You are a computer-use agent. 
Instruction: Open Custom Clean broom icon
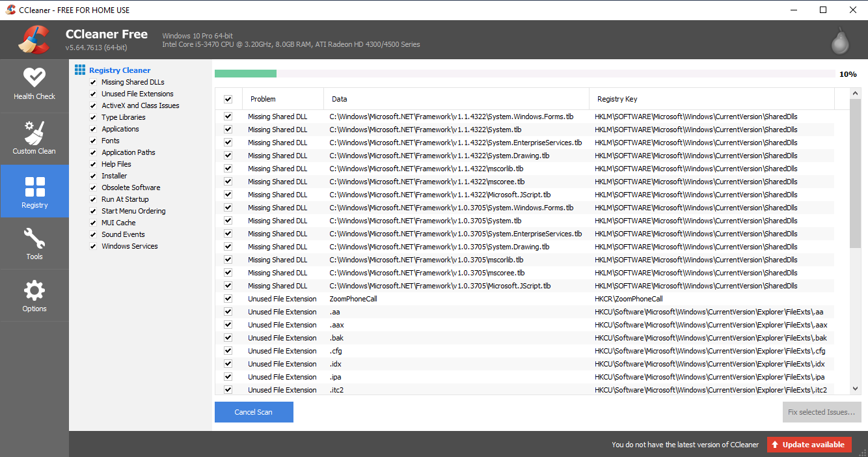[x=34, y=132]
